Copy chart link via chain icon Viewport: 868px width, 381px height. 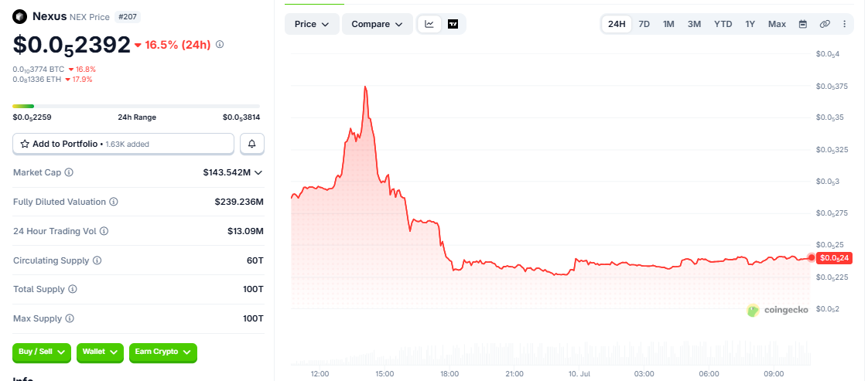tap(825, 24)
